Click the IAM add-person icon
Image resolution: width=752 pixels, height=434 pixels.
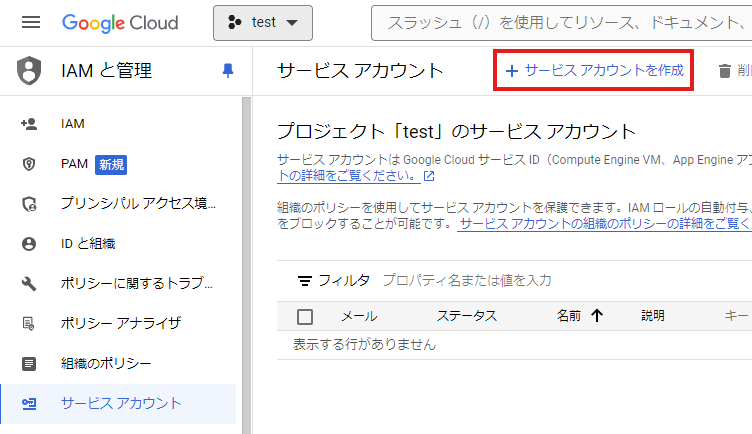[x=29, y=124]
